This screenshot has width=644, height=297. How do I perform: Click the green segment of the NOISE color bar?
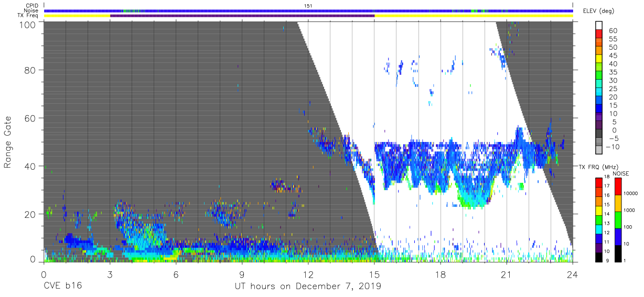617,219
